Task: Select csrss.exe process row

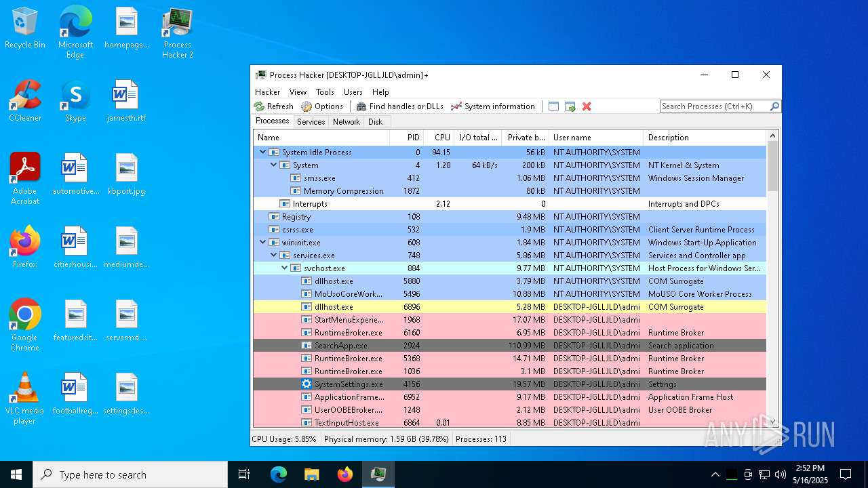Action: coord(509,230)
